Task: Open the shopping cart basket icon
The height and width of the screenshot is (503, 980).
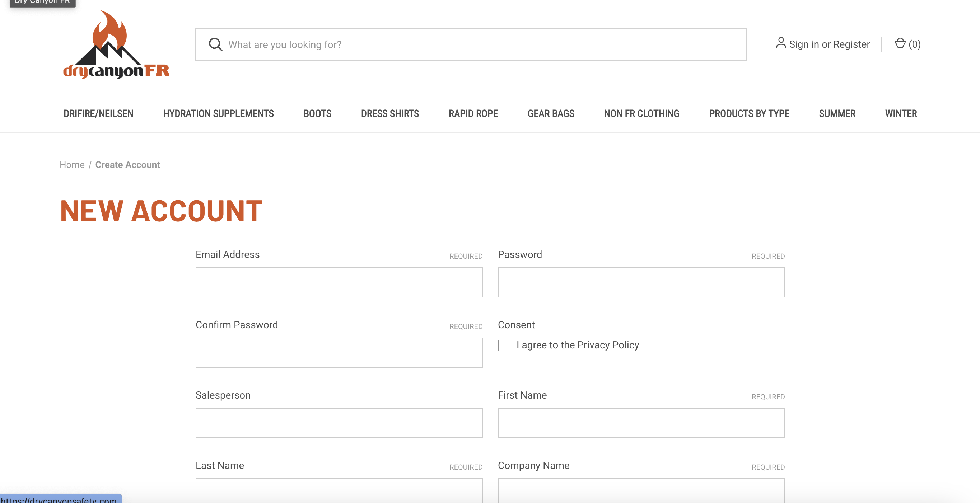Action: tap(900, 43)
